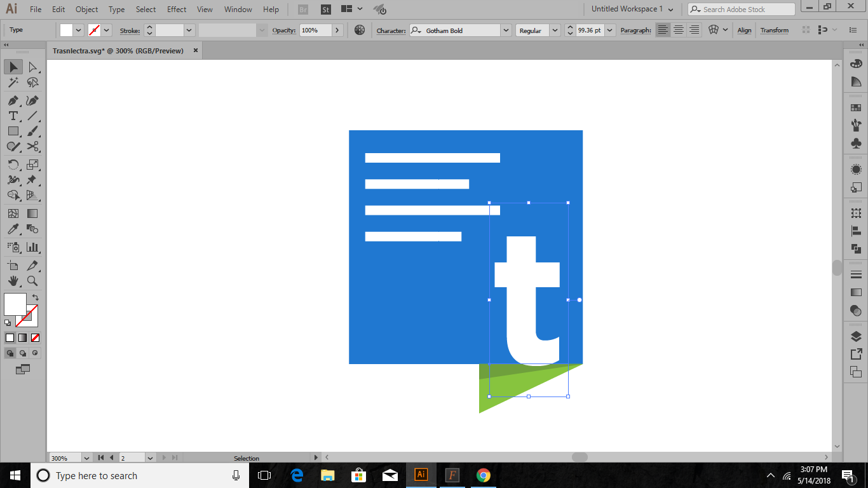Open the Color panel palette icon

856,64
